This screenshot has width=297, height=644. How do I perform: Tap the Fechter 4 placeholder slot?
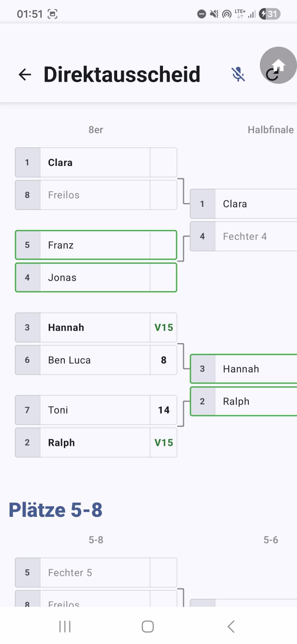point(244,237)
